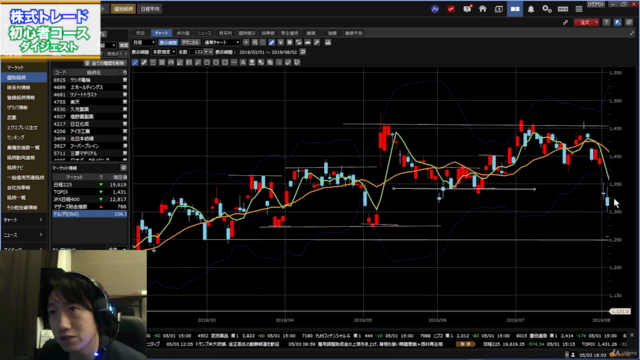This screenshot has height=360, width=640.
Task: Click the red 注文 order button
Action: (x=586, y=22)
